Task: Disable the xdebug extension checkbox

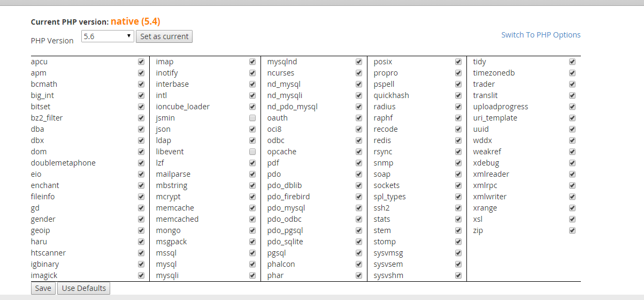Action: tap(572, 163)
